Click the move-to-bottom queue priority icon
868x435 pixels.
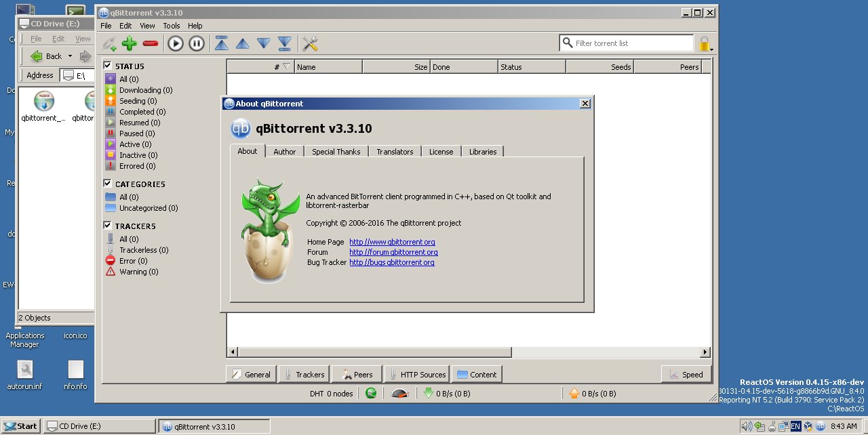[285, 43]
